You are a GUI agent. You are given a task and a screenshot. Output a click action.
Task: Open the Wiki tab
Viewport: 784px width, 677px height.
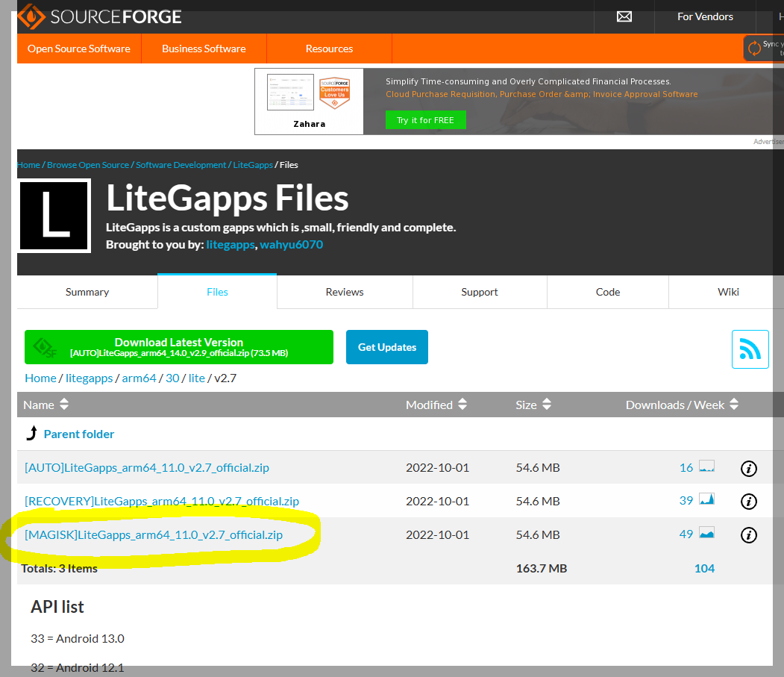coord(728,292)
